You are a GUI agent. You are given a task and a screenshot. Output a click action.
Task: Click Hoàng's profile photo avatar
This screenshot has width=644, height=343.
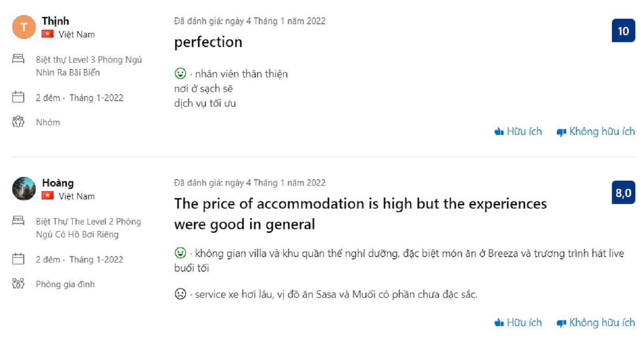[24, 189]
